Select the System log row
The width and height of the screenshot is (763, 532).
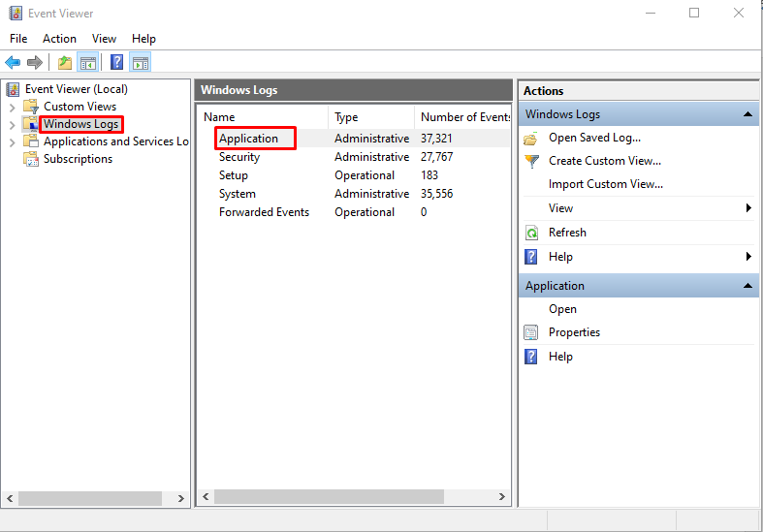point(354,194)
